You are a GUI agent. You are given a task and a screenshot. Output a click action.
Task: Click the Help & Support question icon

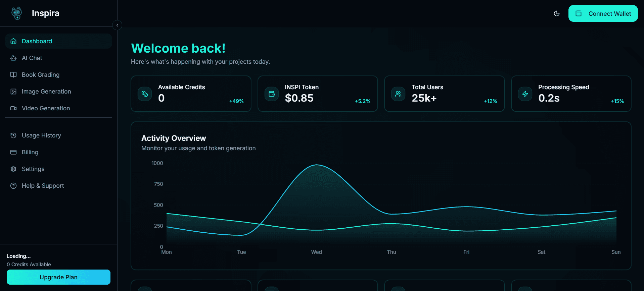click(x=13, y=186)
